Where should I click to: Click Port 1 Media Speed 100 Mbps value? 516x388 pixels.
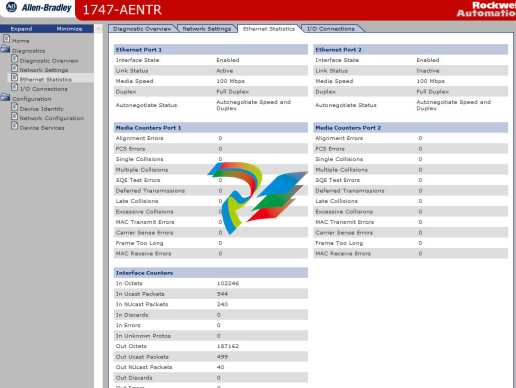[230, 81]
